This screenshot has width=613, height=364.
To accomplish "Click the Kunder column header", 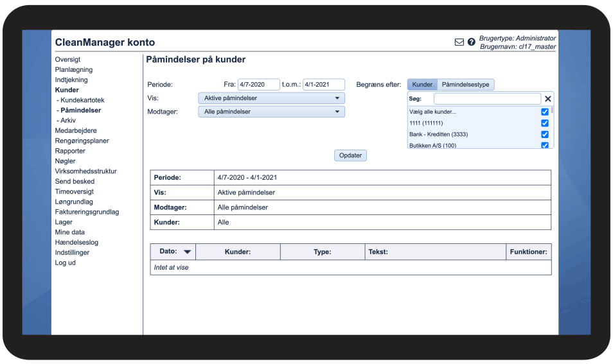I will coord(238,252).
